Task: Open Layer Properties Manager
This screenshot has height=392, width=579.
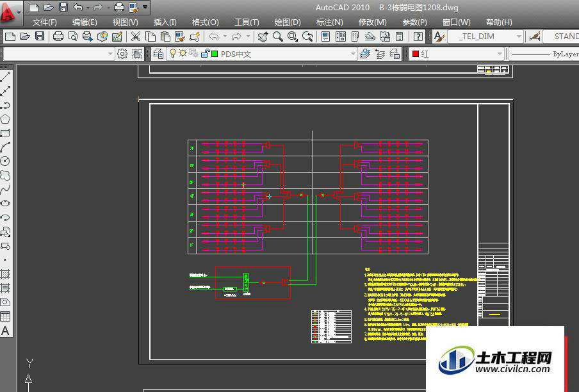Action: [158, 54]
